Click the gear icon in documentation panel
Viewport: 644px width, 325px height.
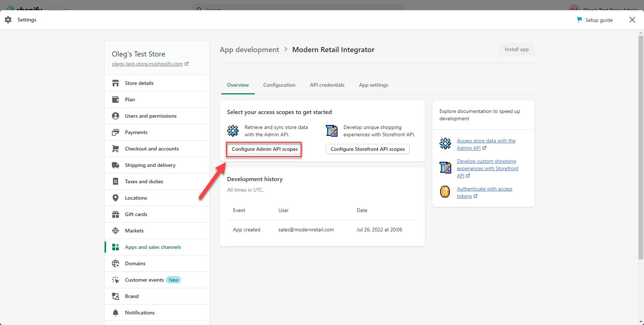pyautogui.click(x=445, y=144)
